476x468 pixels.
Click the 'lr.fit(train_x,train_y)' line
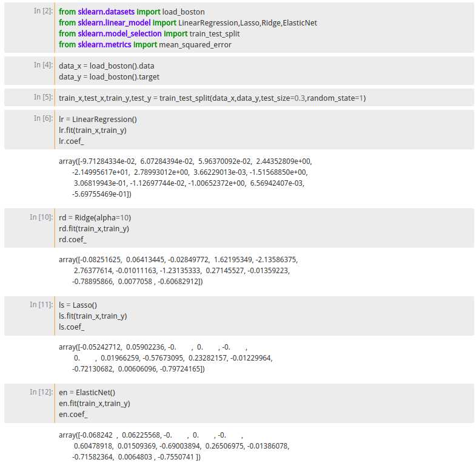(93, 131)
